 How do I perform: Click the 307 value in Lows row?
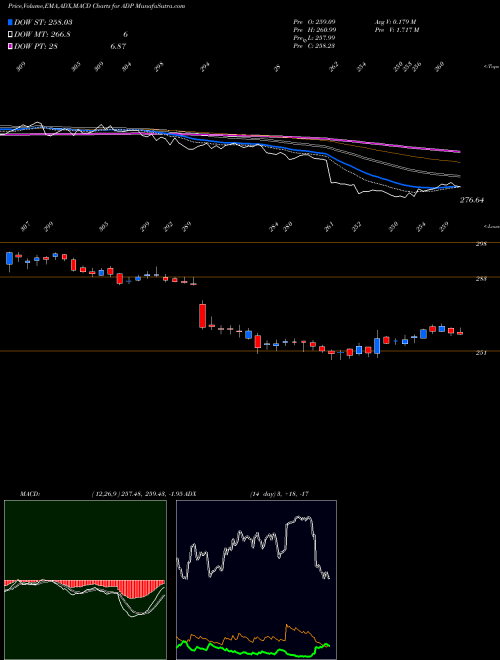(x=25, y=227)
